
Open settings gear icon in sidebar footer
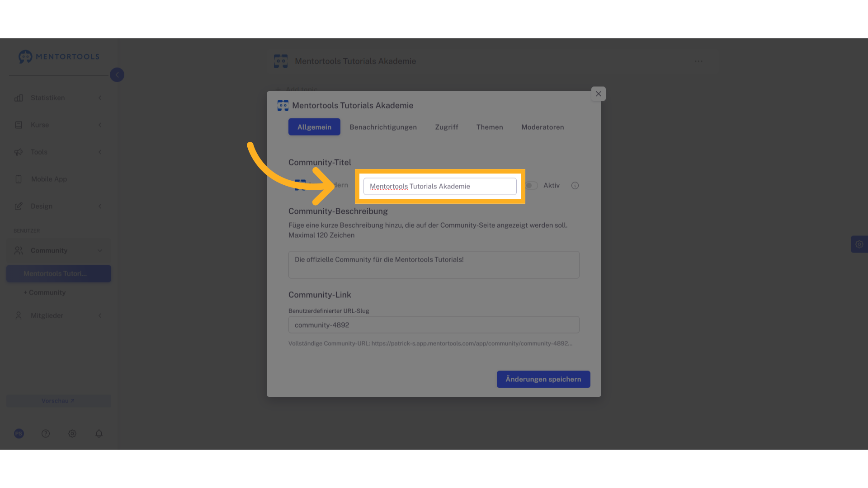pyautogui.click(x=72, y=434)
